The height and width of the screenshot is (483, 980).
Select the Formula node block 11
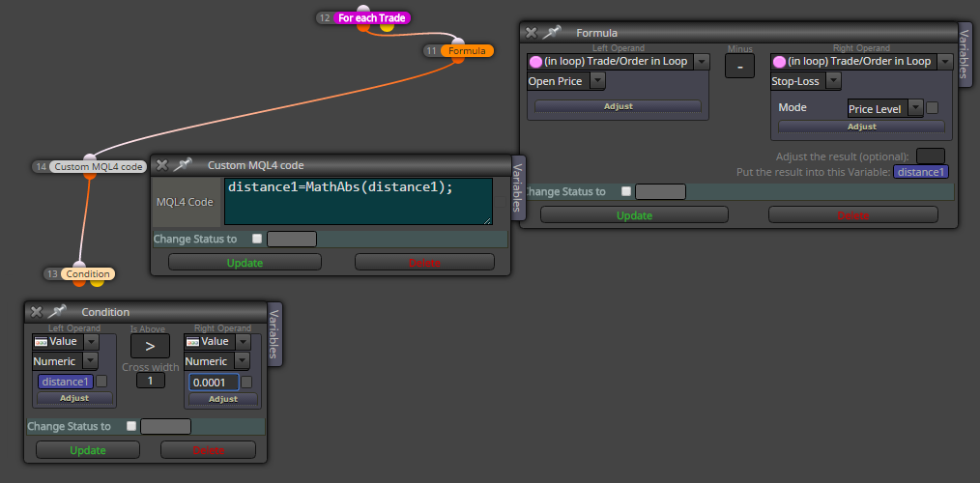coord(467,50)
